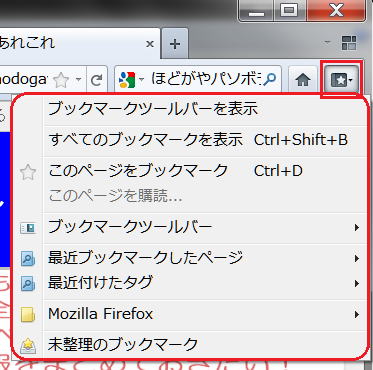The image size is (373, 370).
Task: Click the reload page arrow
Action: pos(97,80)
